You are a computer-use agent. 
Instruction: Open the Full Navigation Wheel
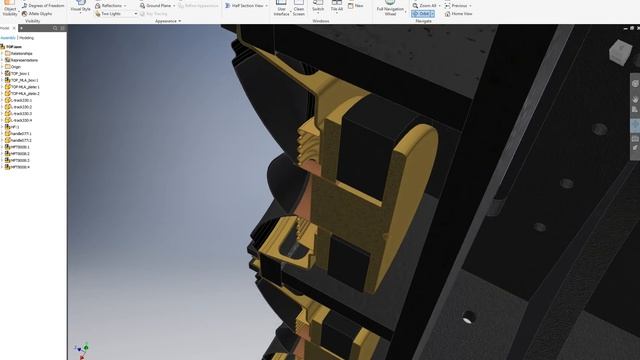coord(390,8)
